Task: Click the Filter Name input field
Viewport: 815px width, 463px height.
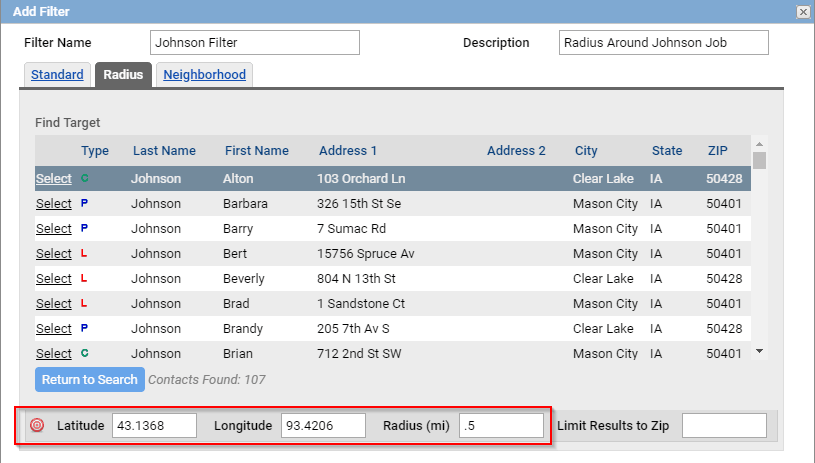Action: coord(255,43)
